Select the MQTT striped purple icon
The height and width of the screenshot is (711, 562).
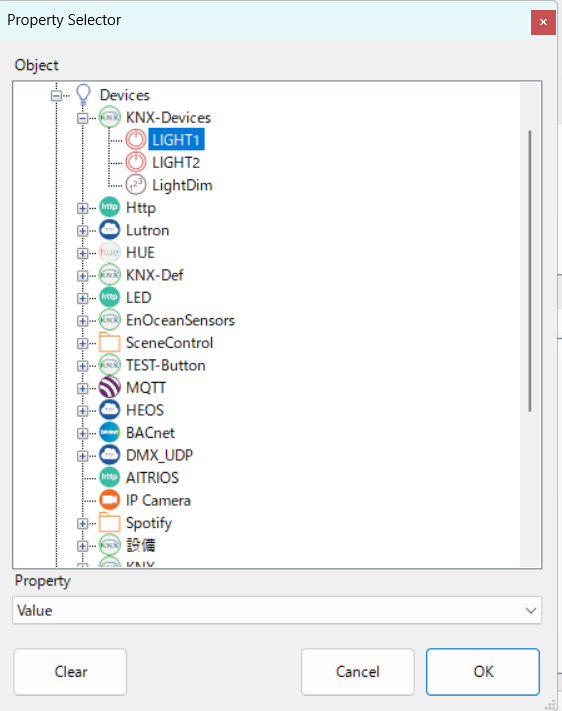click(x=109, y=388)
